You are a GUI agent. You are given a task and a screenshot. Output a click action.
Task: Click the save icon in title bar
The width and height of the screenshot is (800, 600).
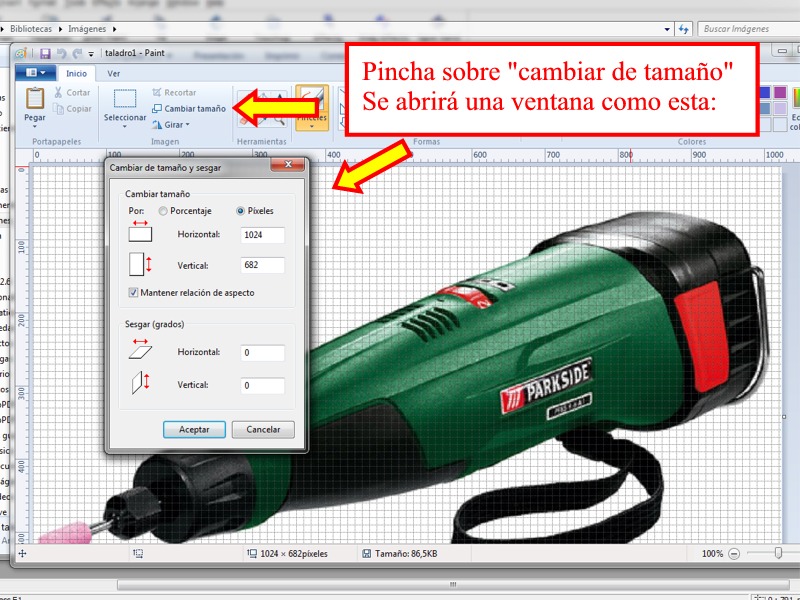(x=45, y=53)
